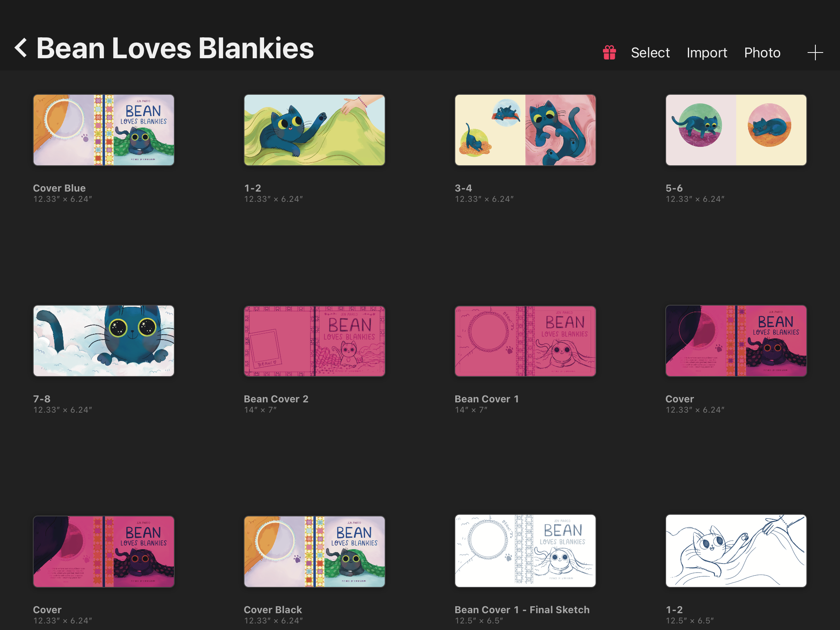Open the 7-8 cat in clouds thumbnail

pyautogui.click(x=104, y=341)
